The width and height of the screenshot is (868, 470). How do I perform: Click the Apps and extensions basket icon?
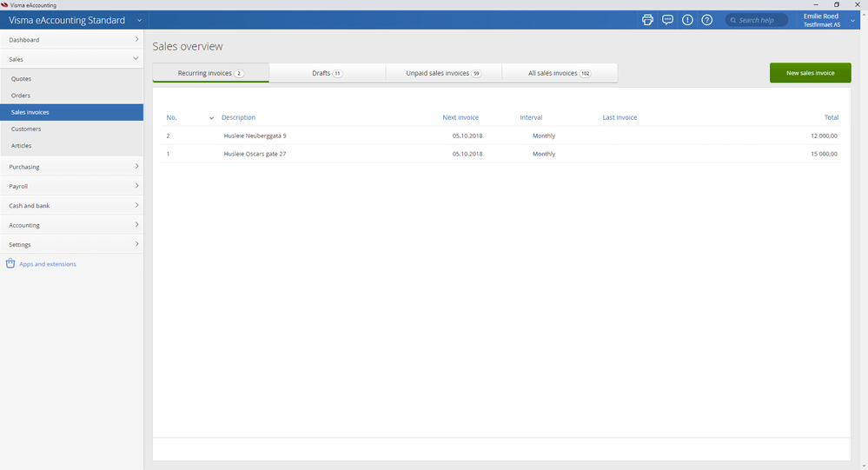point(10,263)
